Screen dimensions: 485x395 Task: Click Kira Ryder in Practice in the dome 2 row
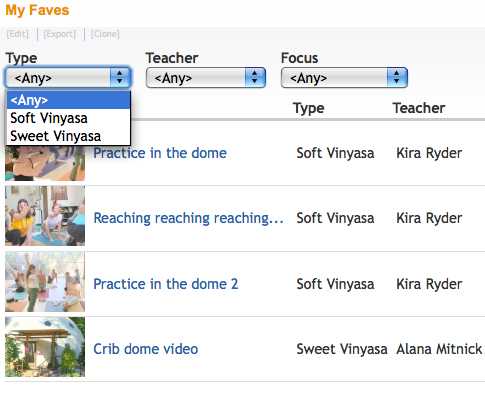[429, 284]
